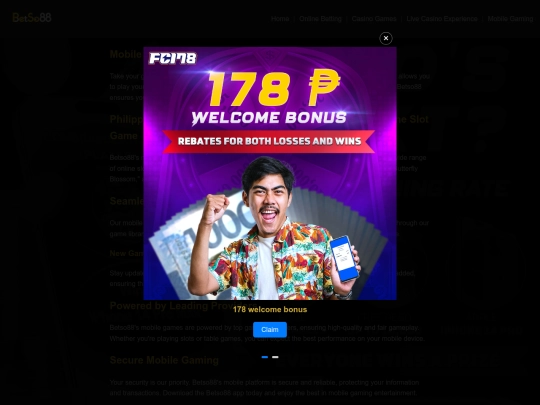The height and width of the screenshot is (405, 540).
Task: Select Mobile Gaming in the top navigation
Action: coord(510,19)
